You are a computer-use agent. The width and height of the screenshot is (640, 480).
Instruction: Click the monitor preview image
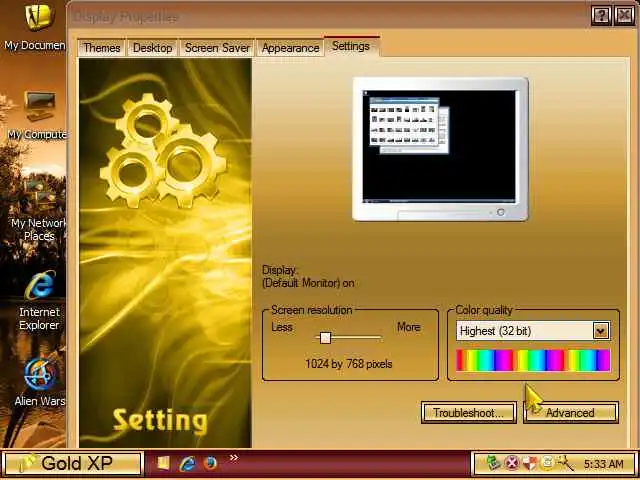tap(440, 149)
